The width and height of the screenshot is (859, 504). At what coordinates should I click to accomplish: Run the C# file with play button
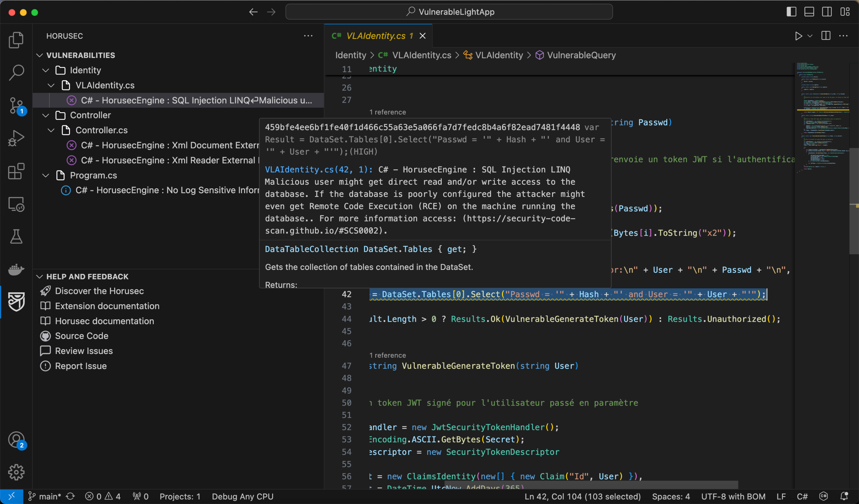click(x=798, y=36)
